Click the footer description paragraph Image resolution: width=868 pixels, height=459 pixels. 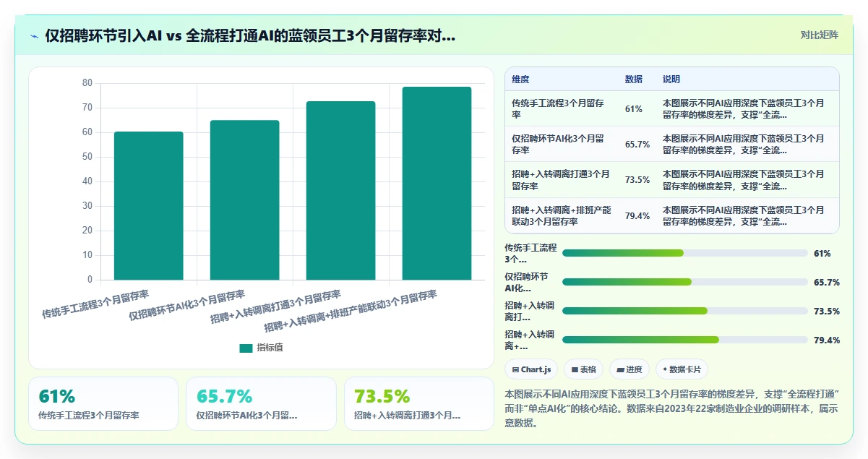(671, 408)
